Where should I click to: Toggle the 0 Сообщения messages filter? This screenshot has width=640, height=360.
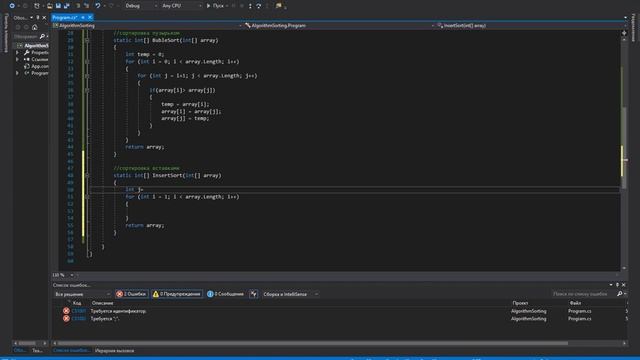coord(225,294)
